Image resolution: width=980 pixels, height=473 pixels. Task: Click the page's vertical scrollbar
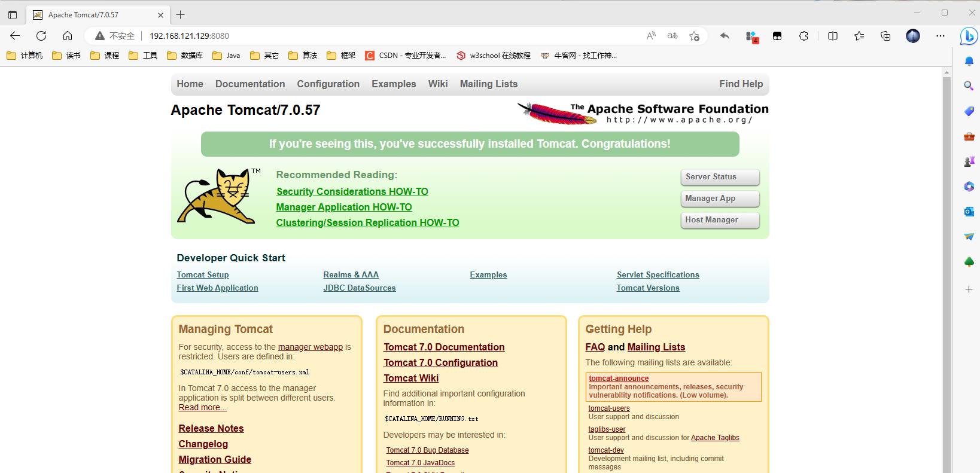tap(946, 269)
